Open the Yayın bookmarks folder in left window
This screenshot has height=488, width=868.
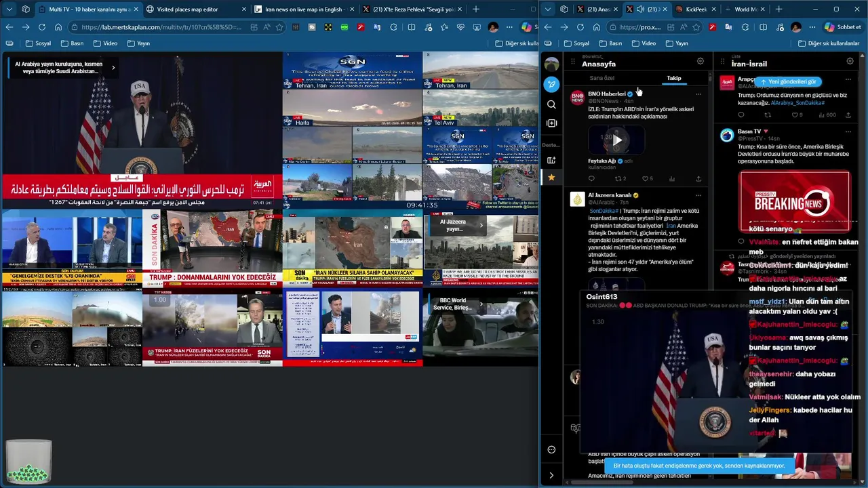click(138, 43)
